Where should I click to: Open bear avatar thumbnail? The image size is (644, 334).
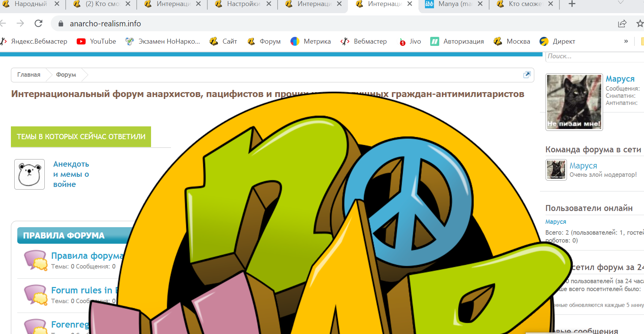pyautogui.click(x=29, y=174)
